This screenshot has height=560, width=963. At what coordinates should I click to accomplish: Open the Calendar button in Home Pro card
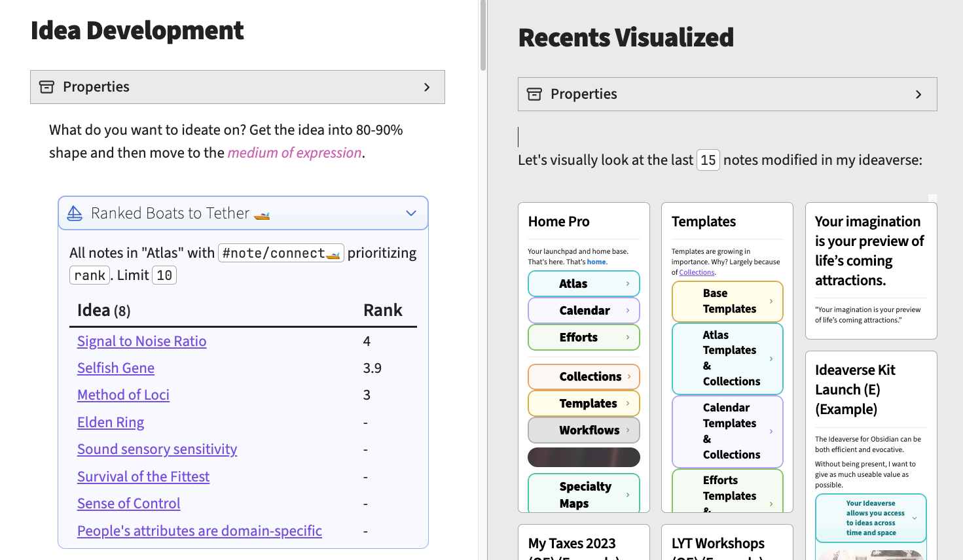tap(584, 310)
